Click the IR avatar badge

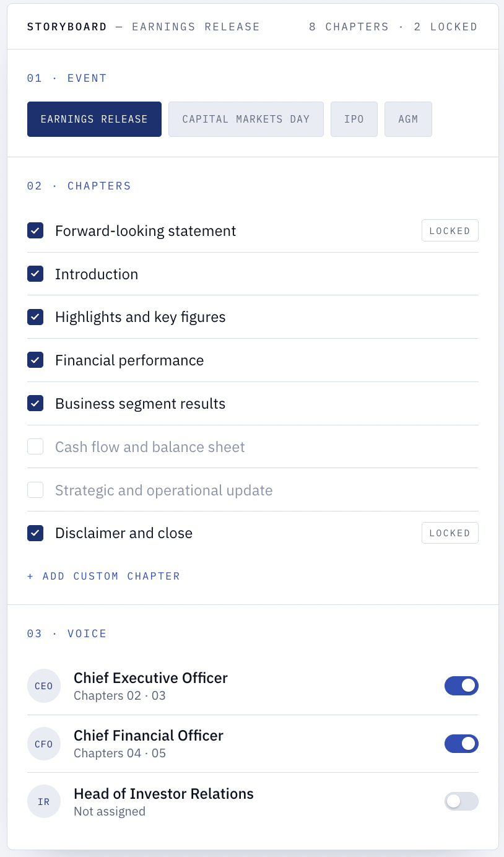pyautogui.click(x=44, y=801)
